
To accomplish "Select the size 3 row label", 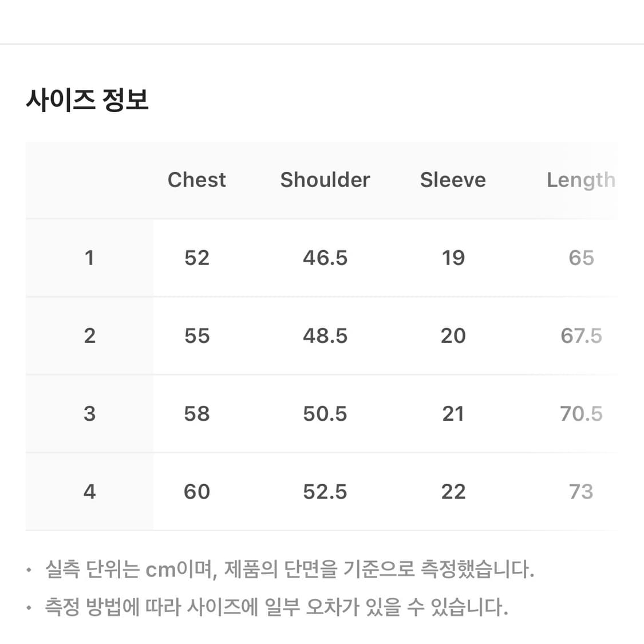I will tap(89, 413).
